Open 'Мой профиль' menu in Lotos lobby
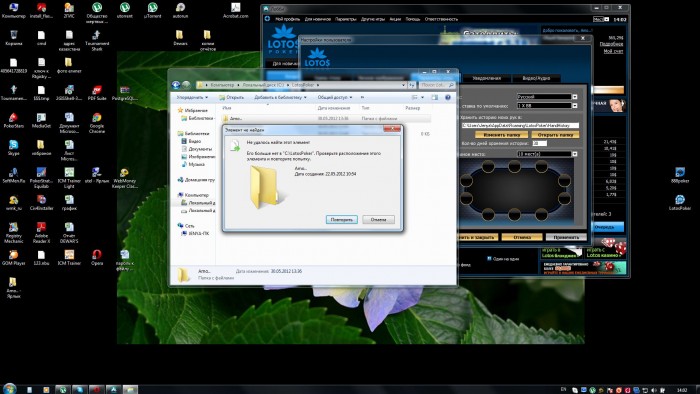The image size is (700, 394). 287,19
